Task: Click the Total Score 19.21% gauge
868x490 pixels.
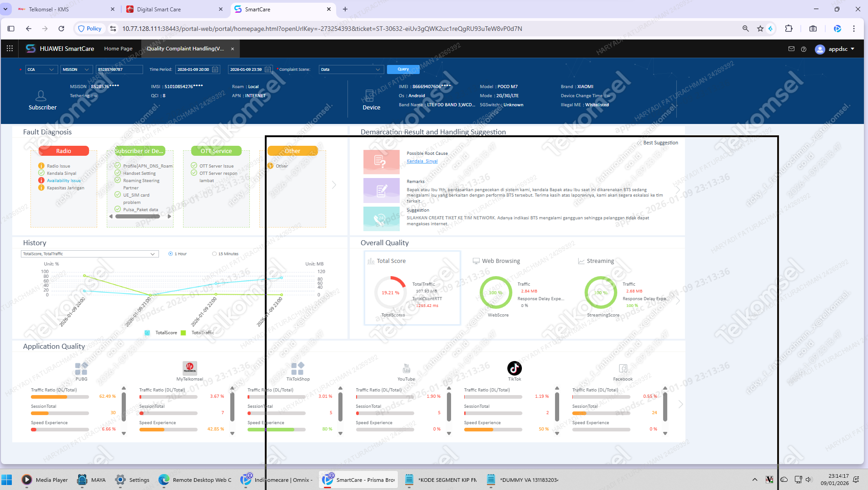Action: click(x=390, y=292)
